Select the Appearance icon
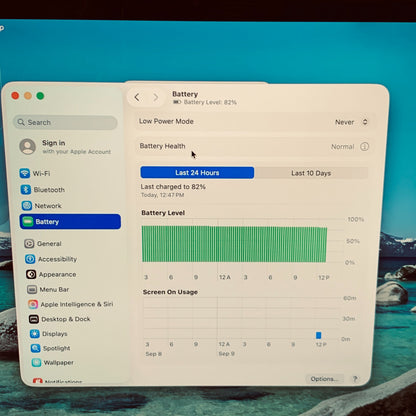 31,274
